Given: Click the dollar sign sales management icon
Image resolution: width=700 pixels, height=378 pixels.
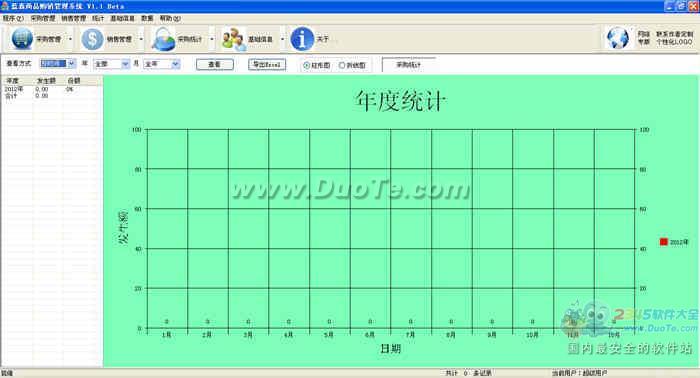Looking at the screenshot, I should pyautogui.click(x=92, y=39).
